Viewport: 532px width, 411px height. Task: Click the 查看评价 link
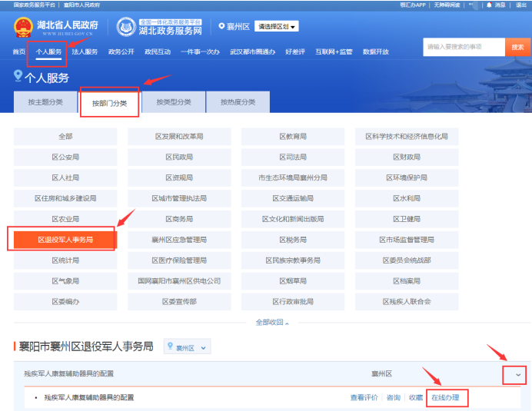coord(364,397)
